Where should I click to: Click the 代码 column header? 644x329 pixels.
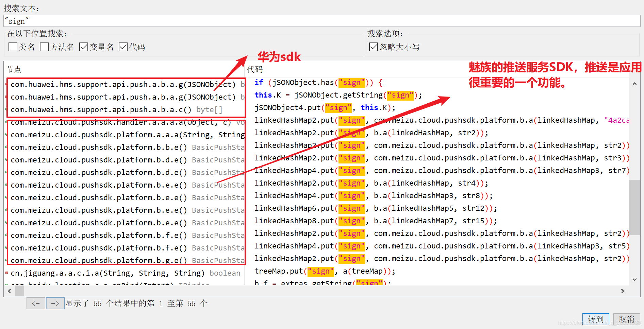255,70
